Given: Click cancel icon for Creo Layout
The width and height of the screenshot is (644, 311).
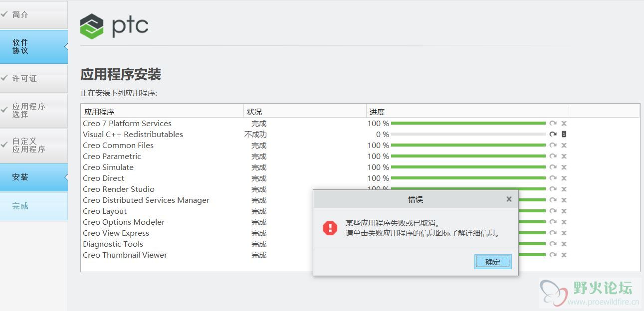Looking at the screenshot, I should pos(564,211).
